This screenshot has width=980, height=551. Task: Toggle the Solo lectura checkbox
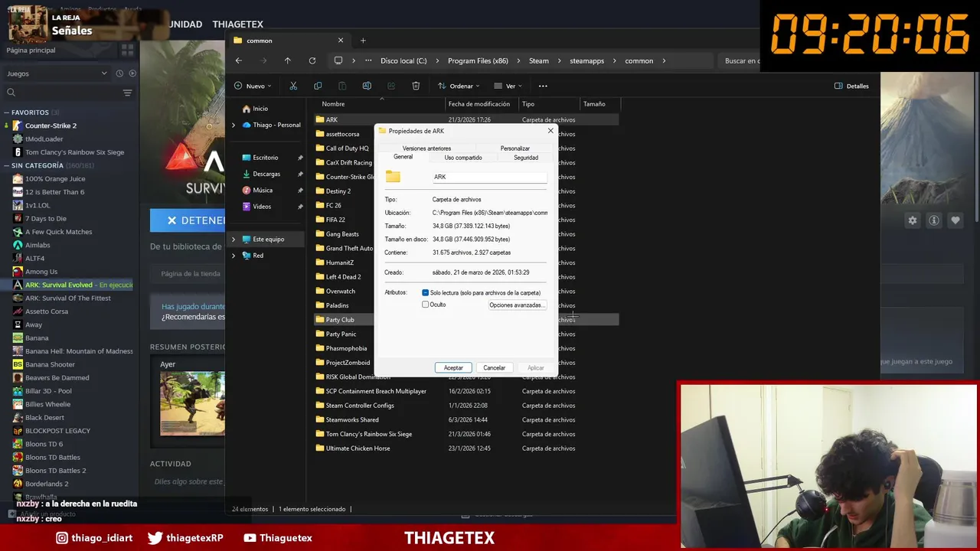[x=426, y=293]
